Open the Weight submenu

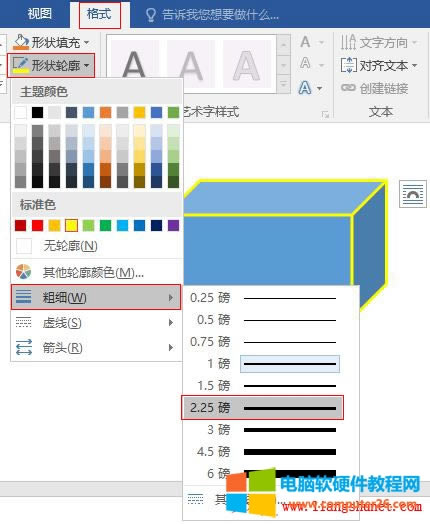pyautogui.click(x=96, y=297)
